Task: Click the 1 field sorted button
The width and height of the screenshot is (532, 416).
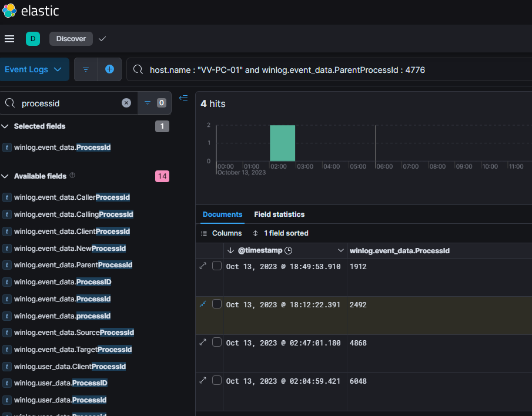Action: 280,233
